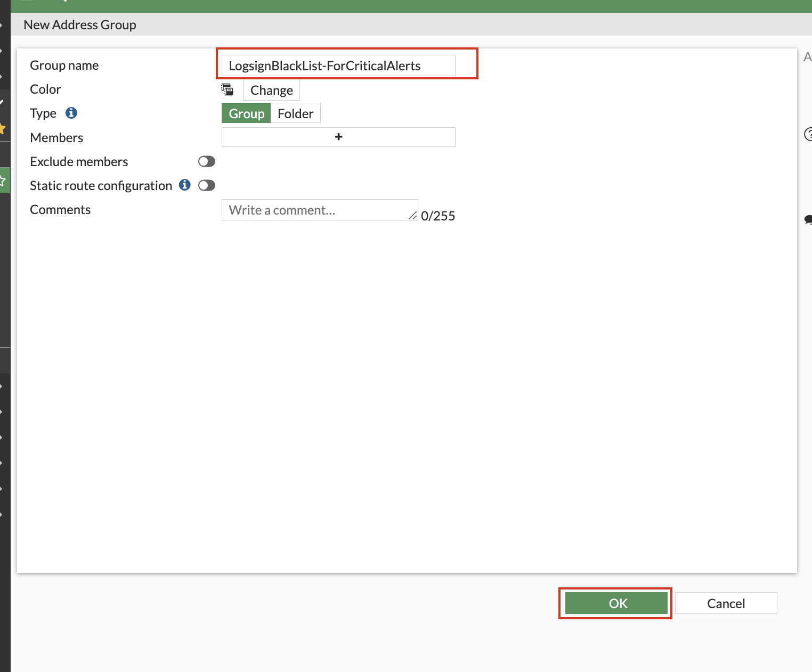Toggle the Static route configuration switch

[x=207, y=185]
